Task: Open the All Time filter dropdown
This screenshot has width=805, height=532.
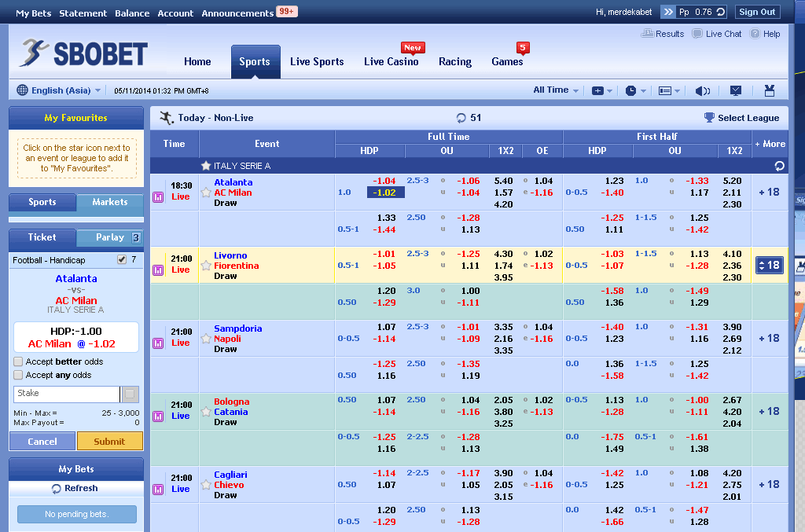Action: point(556,90)
